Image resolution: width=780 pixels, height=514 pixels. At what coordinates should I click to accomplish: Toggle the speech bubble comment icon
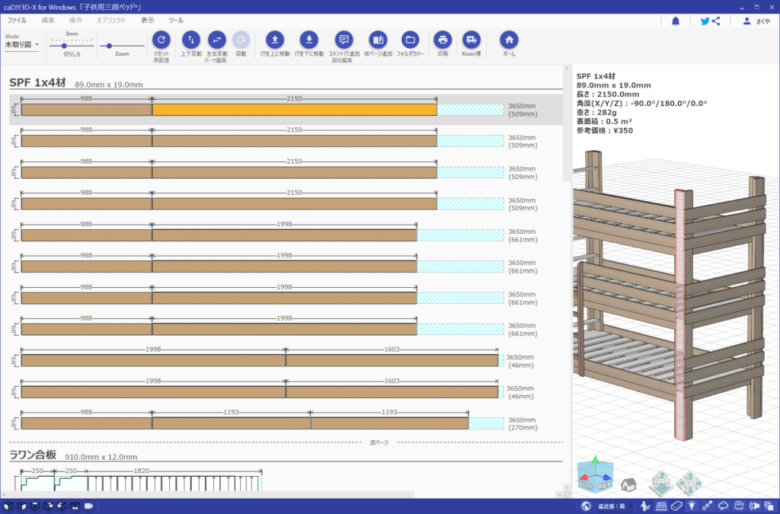point(723,507)
